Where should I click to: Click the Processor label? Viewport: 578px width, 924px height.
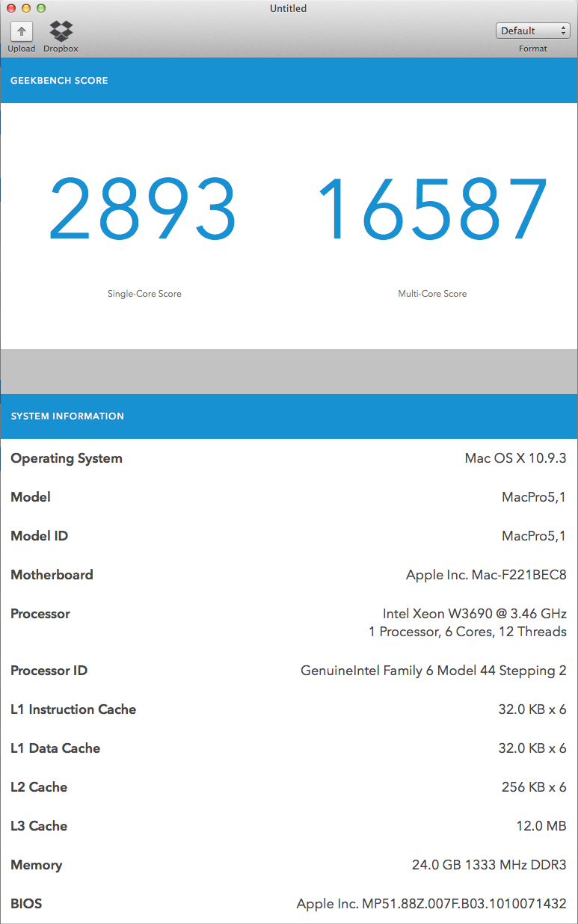click(x=40, y=614)
